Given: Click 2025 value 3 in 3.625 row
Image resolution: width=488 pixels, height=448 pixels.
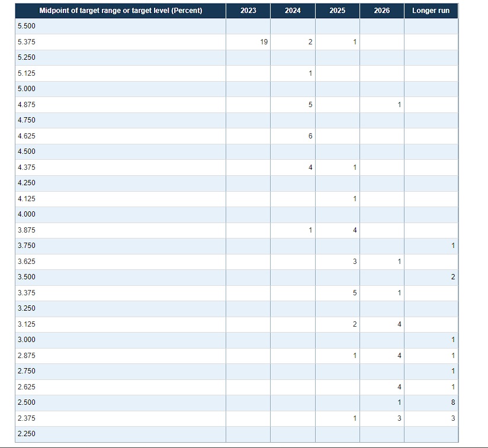Looking at the screenshot, I should pyautogui.click(x=355, y=262).
